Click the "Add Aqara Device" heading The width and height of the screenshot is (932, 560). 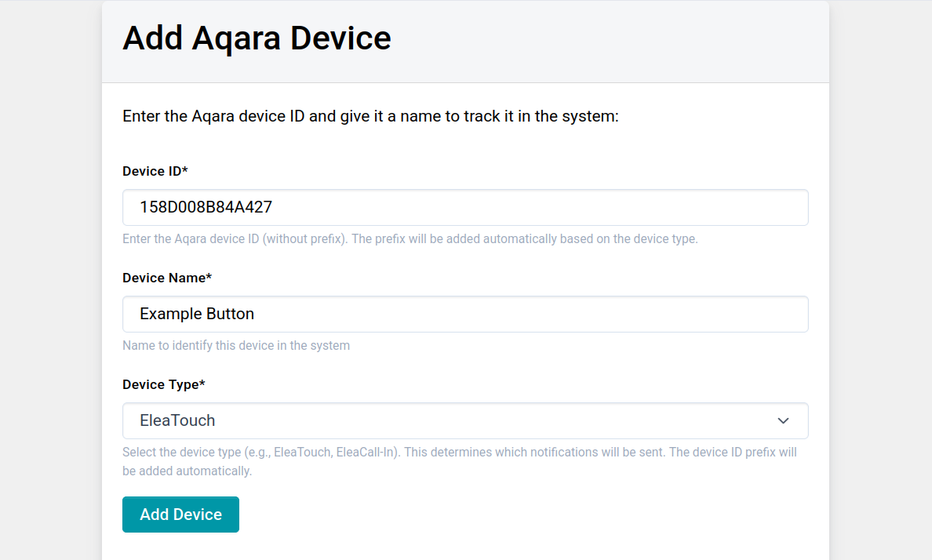(x=257, y=38)
